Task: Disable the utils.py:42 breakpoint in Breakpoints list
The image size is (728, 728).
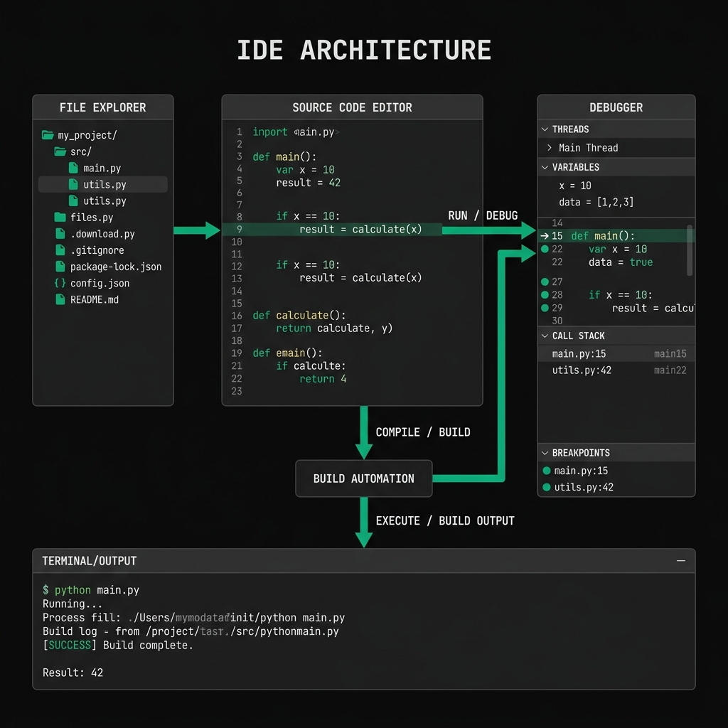Action: 547,487
